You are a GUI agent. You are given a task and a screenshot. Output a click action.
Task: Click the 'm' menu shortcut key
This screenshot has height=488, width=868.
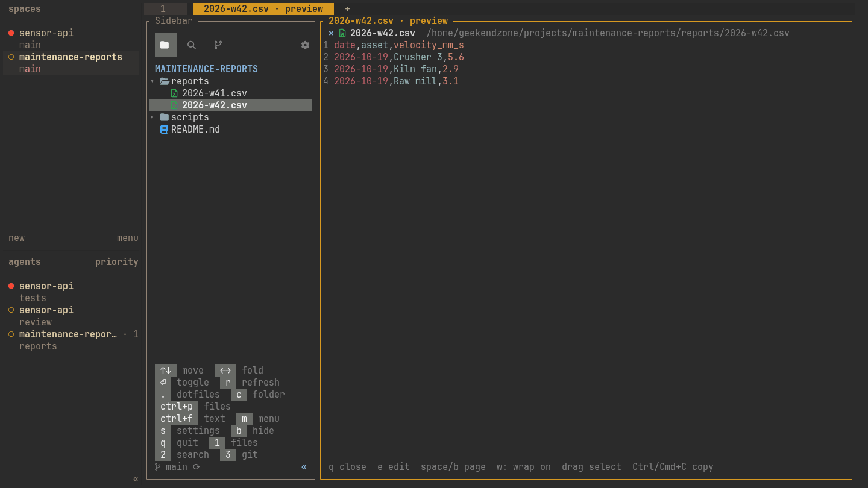(244, 419)
